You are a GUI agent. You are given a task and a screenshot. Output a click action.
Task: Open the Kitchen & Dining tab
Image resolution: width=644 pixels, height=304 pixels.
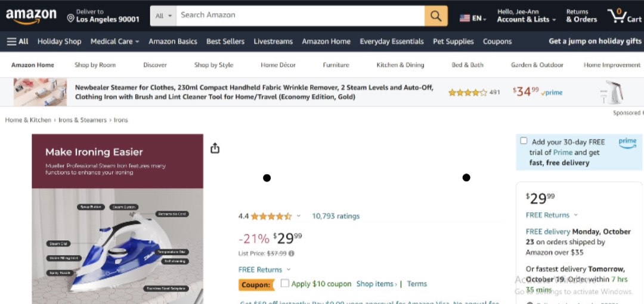click(400, 65)
